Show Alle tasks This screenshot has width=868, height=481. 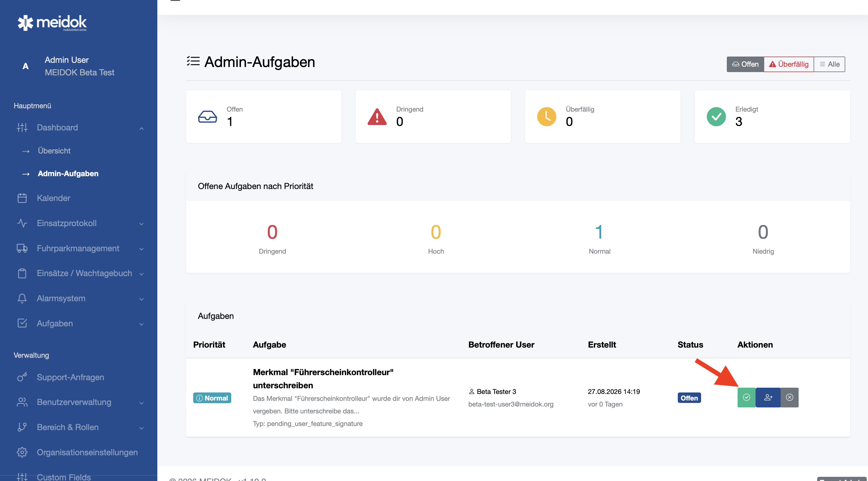point(829,64)
